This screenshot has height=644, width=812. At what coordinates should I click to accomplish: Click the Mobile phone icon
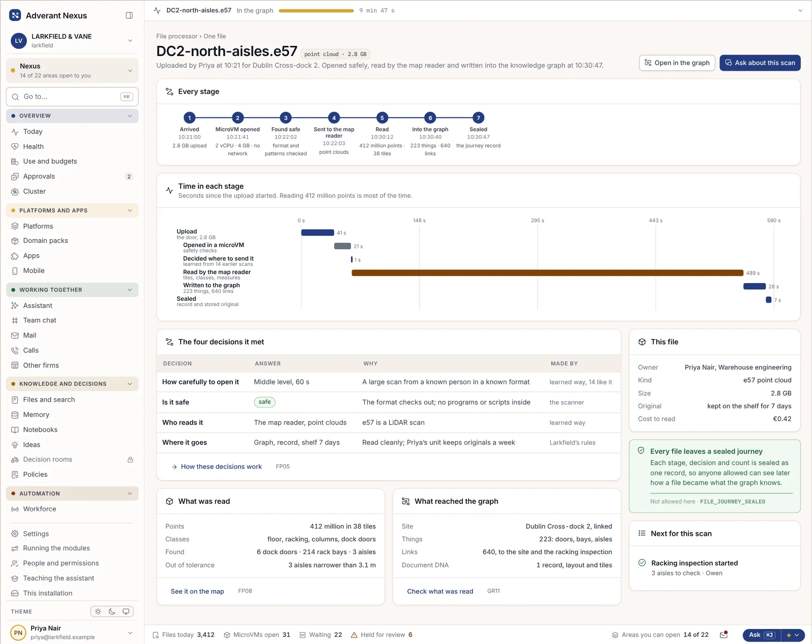click(x=15, y=271)
